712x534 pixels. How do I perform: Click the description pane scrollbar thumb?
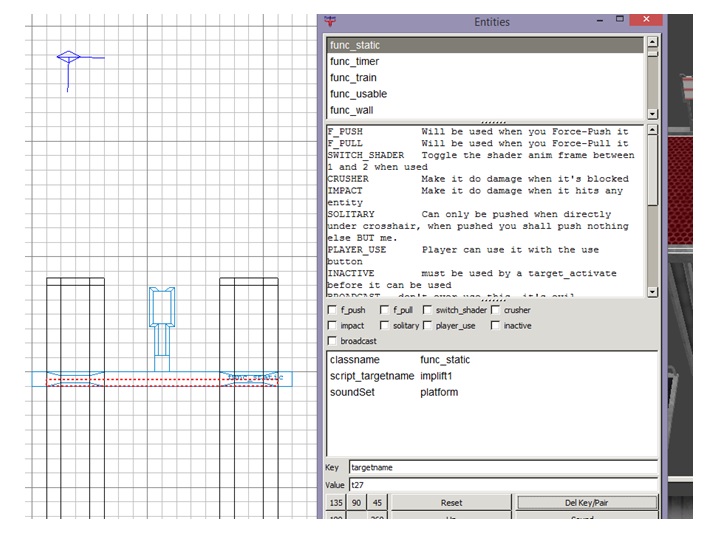(x=652, y=170)
